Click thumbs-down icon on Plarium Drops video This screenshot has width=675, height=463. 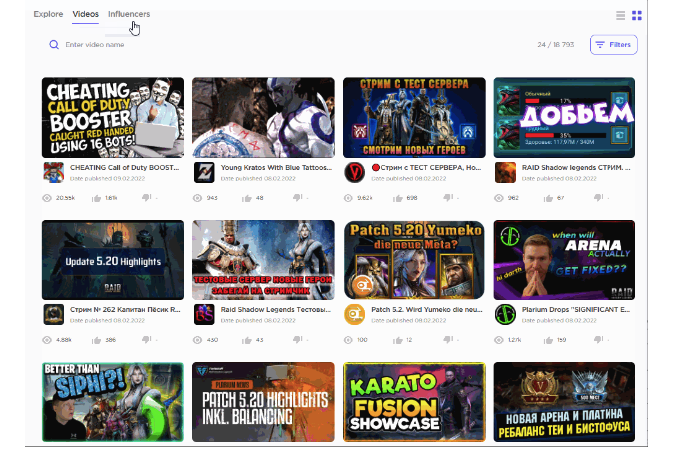598,340
